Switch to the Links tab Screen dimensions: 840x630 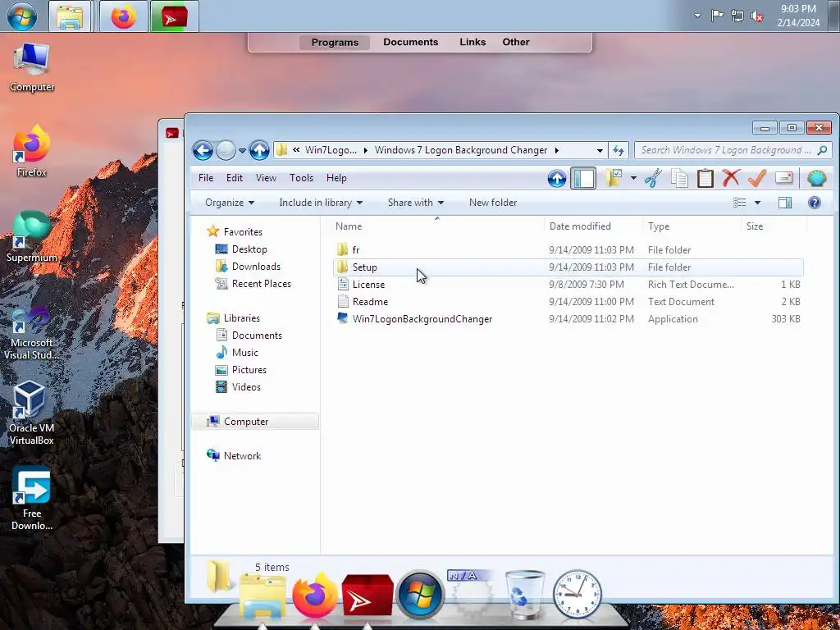coord(472,42)
